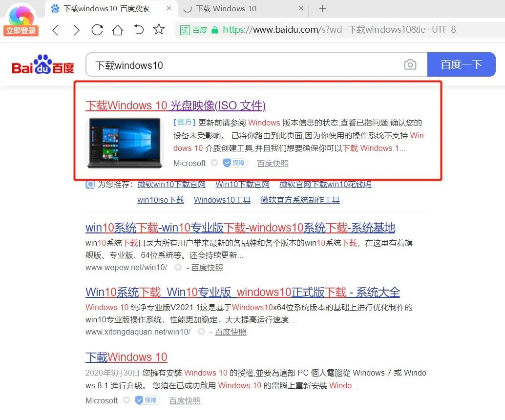The image size is (505, 420).
Task: Open image search via the camera icon
Action: (x=410, y=64)
